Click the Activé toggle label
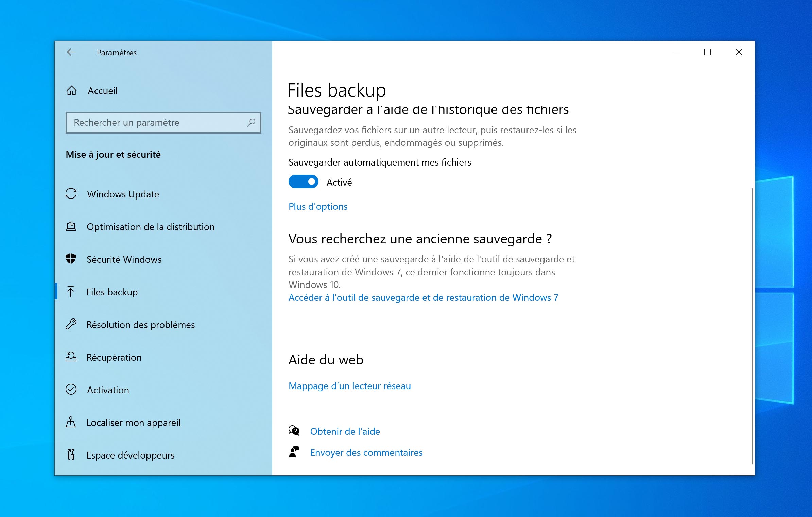The height and width of the screenshot is (517, 812). point(339,182)
